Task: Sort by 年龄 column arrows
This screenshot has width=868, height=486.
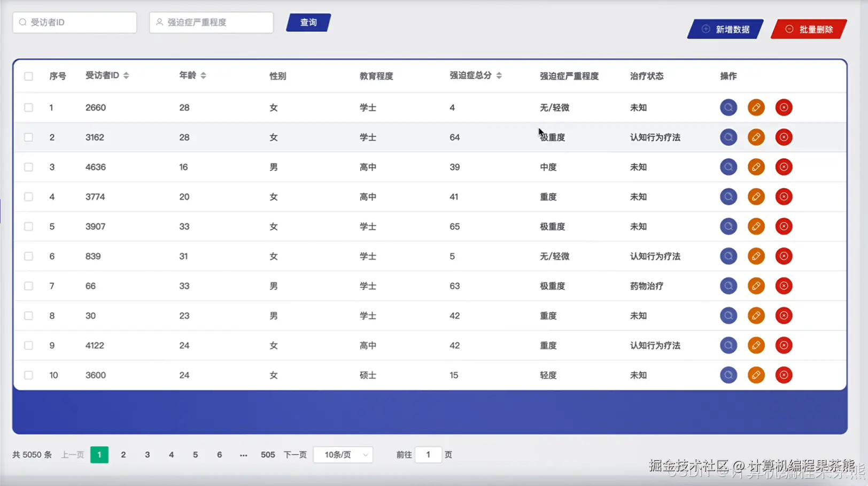Action: [x=203, y=75]
